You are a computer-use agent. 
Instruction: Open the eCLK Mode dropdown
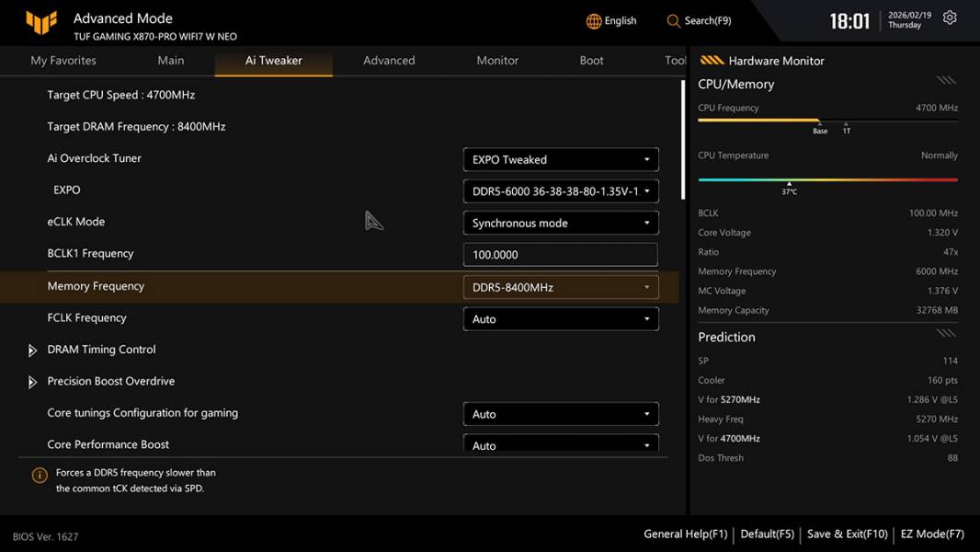[x=560, y=223]
